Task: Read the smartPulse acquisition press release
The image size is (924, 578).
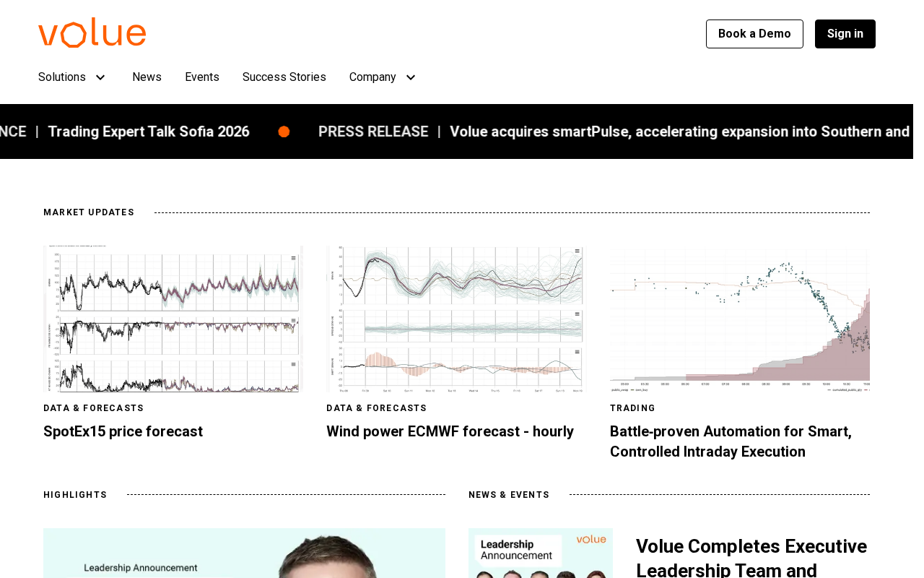Action: 679,131
